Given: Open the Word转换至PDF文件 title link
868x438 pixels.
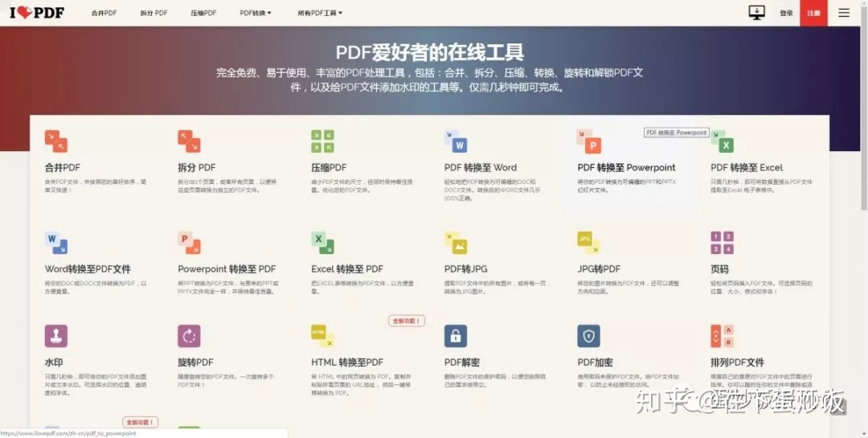Looking at the screenshot, I should tap(88, 269).
